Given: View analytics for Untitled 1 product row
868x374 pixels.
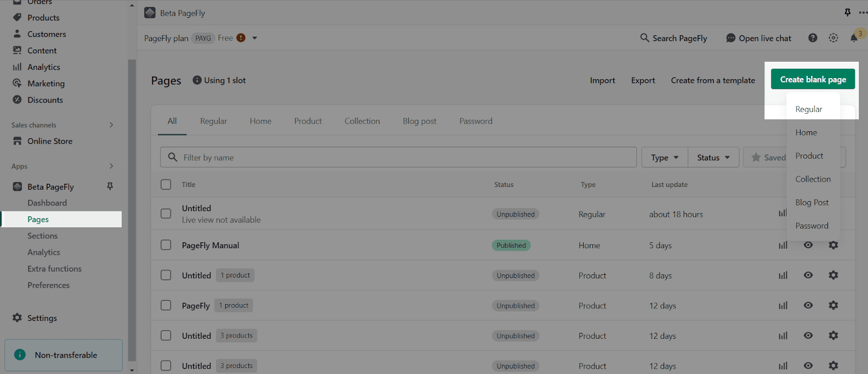Looking at the screenshot, I should [x=783, y=275].
